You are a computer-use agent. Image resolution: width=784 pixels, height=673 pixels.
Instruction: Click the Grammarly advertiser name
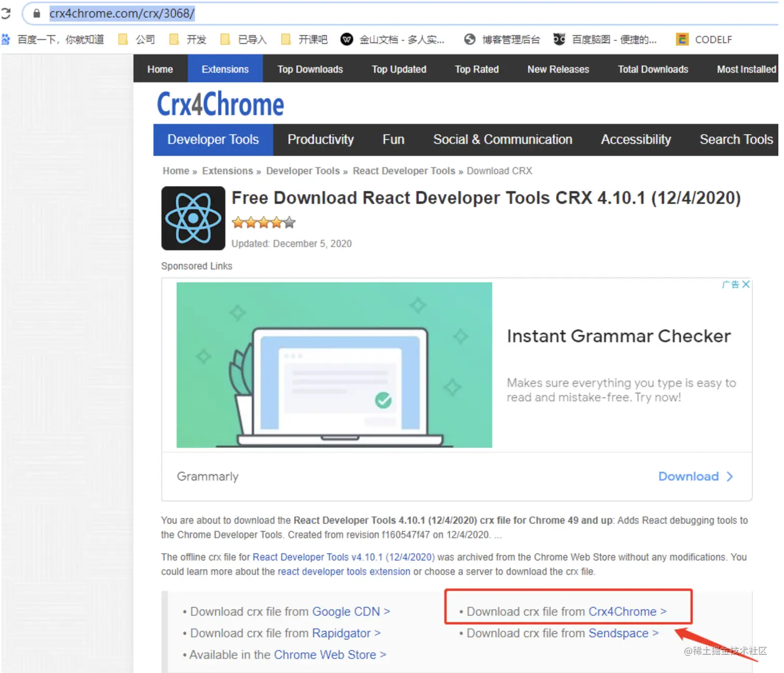(x=207, y=476)
